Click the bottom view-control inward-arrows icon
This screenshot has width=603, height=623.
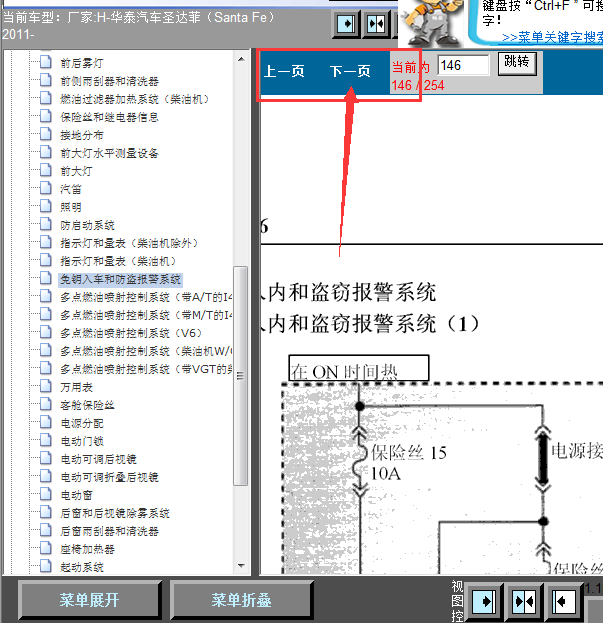click(524, 602)
